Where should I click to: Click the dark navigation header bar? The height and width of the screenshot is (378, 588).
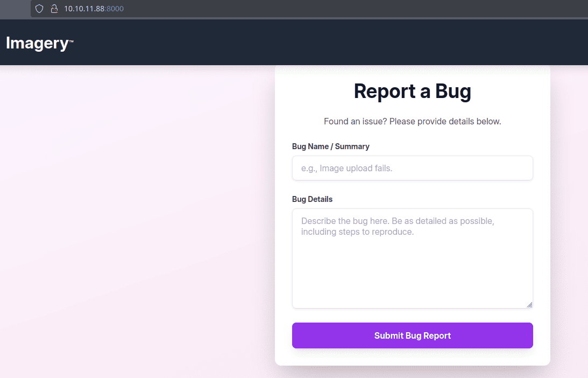[x=323, y=43]
